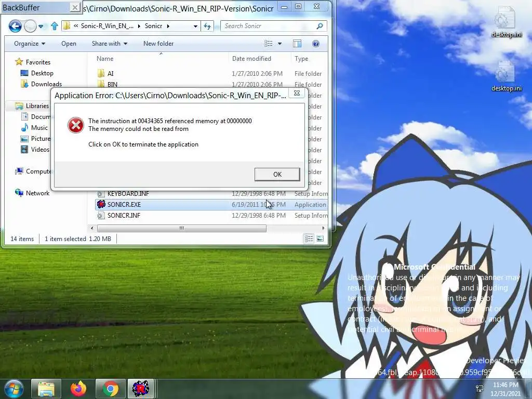Open the Share with menu
The image size is (532, 399).
coord(109,44)
